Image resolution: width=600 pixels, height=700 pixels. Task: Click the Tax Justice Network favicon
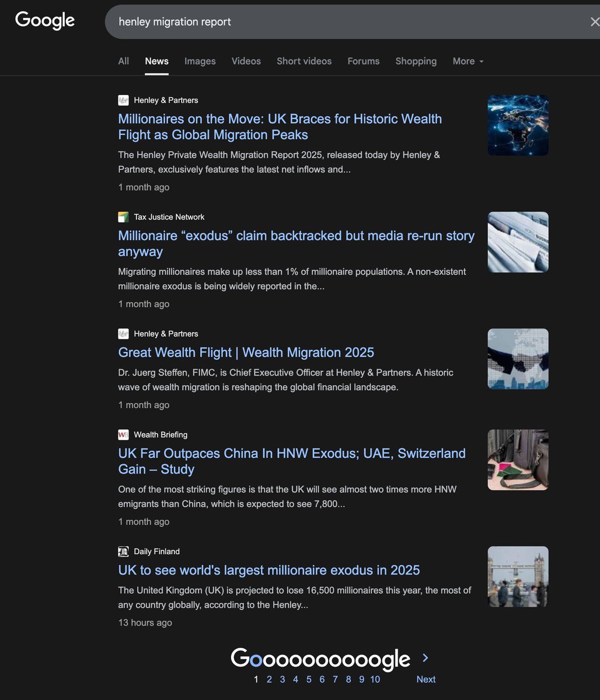[x=123, y=217]
